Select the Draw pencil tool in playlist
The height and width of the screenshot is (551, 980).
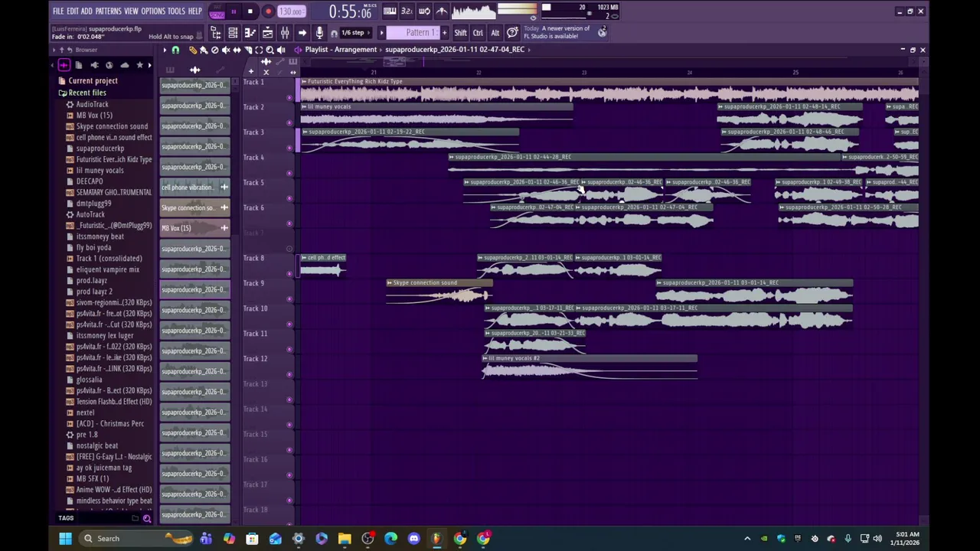[193, 50]
